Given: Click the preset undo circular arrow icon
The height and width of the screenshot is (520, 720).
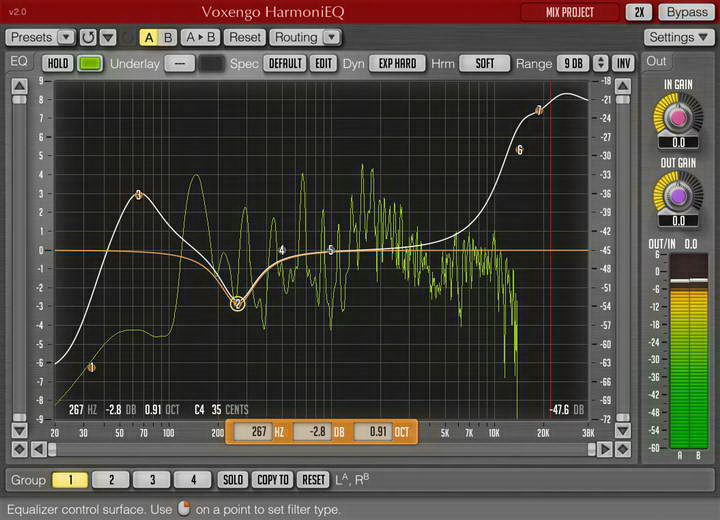Looking at the screenshot, I should coord(88,37).
